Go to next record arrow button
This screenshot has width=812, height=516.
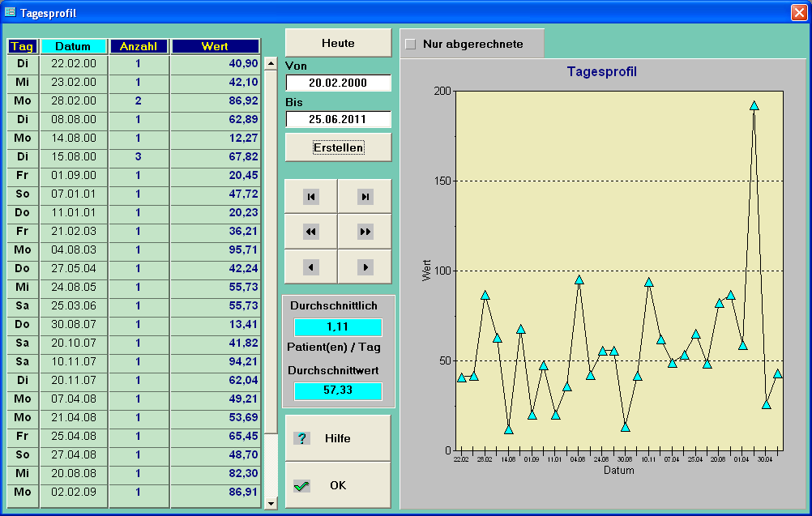click(365, 267)
